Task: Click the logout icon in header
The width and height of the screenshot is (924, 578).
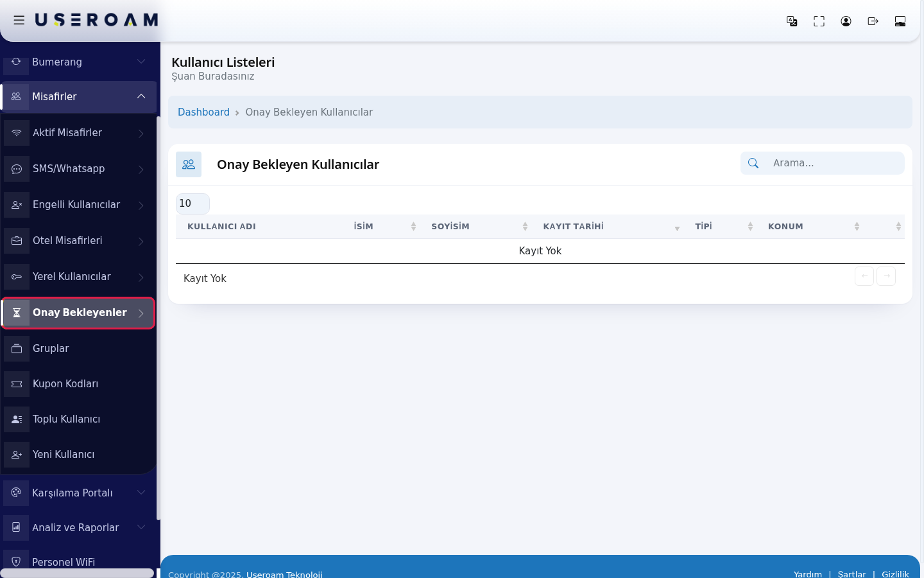Action: [873, 21]
